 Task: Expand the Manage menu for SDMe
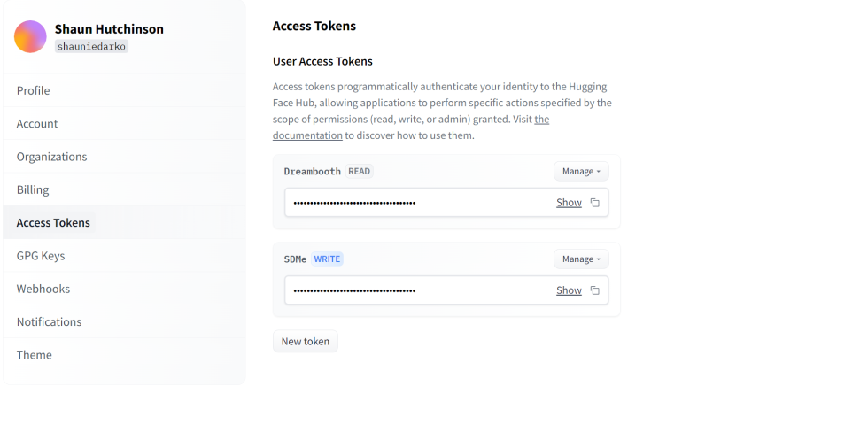[x=581, y=259]
